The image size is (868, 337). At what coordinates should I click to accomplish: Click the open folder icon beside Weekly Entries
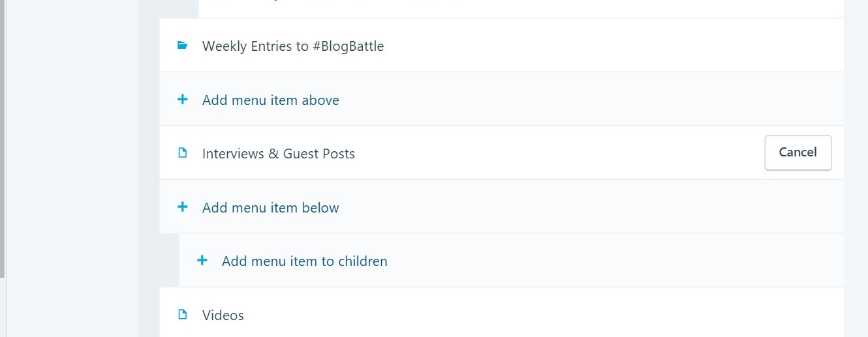click(x=183, y=46)
